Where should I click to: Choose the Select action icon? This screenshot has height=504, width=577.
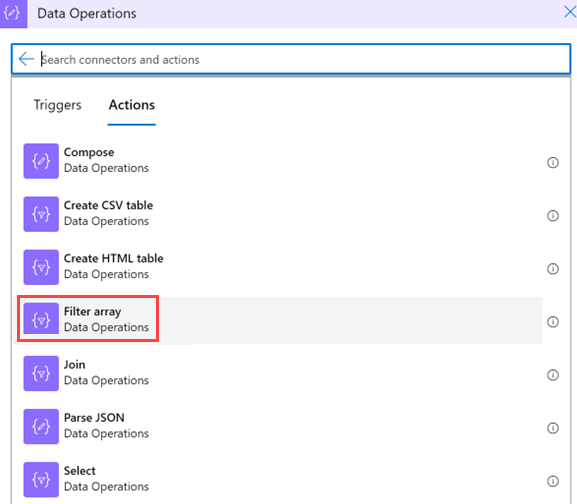click(x=41, y=479)
